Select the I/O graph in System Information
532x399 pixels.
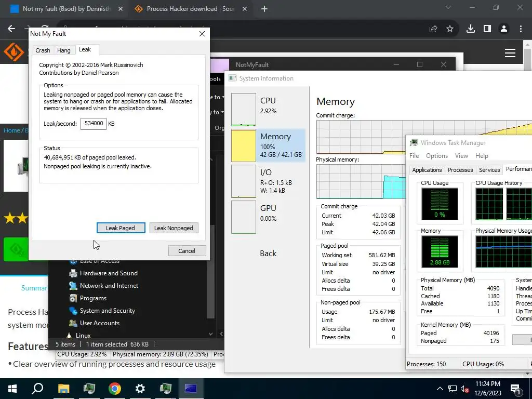(x=244, y=181)
